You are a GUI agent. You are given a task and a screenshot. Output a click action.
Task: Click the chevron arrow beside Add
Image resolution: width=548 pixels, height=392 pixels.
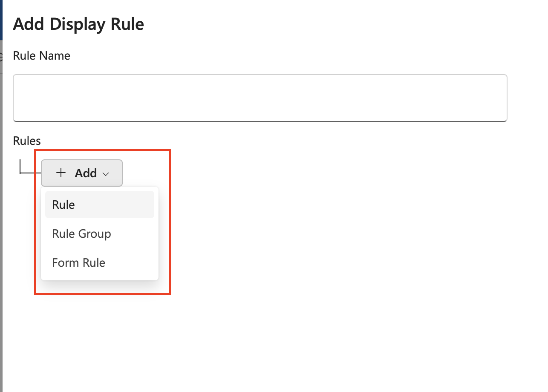coord(106,174)
